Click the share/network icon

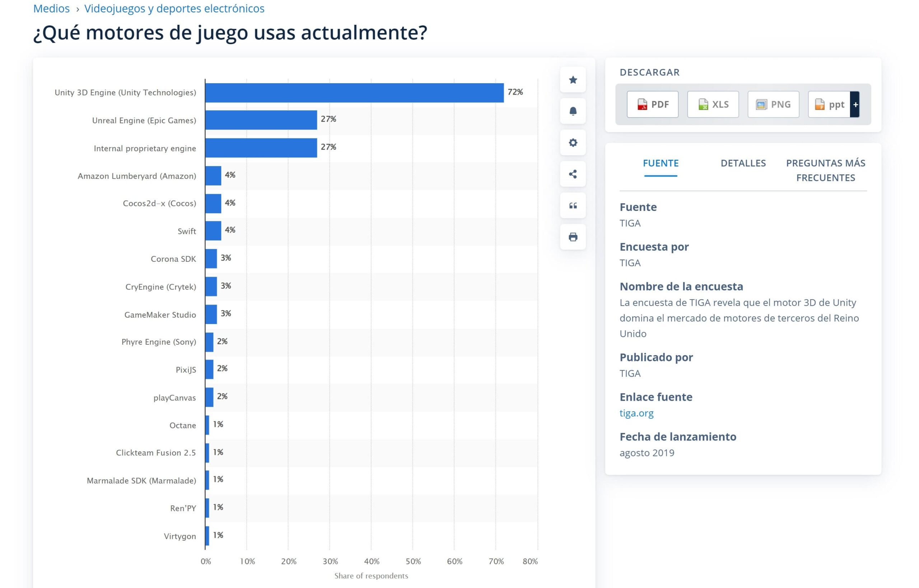(x=573, y=173)
